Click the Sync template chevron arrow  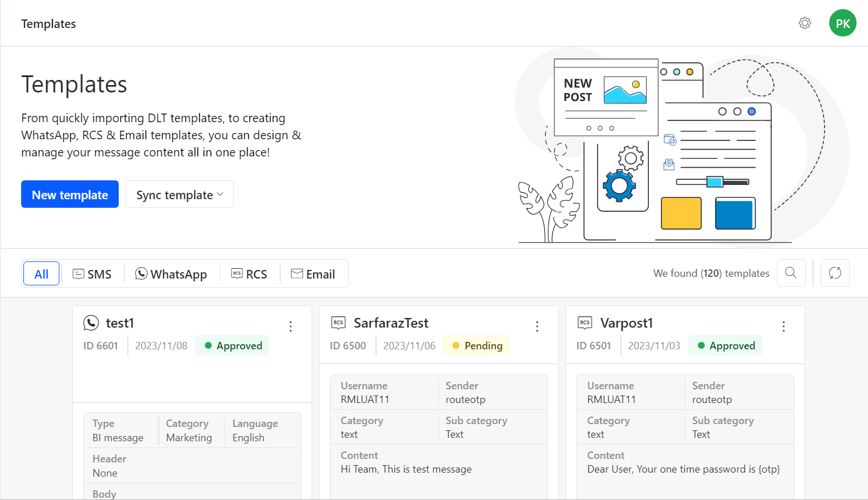click(220, 195)
